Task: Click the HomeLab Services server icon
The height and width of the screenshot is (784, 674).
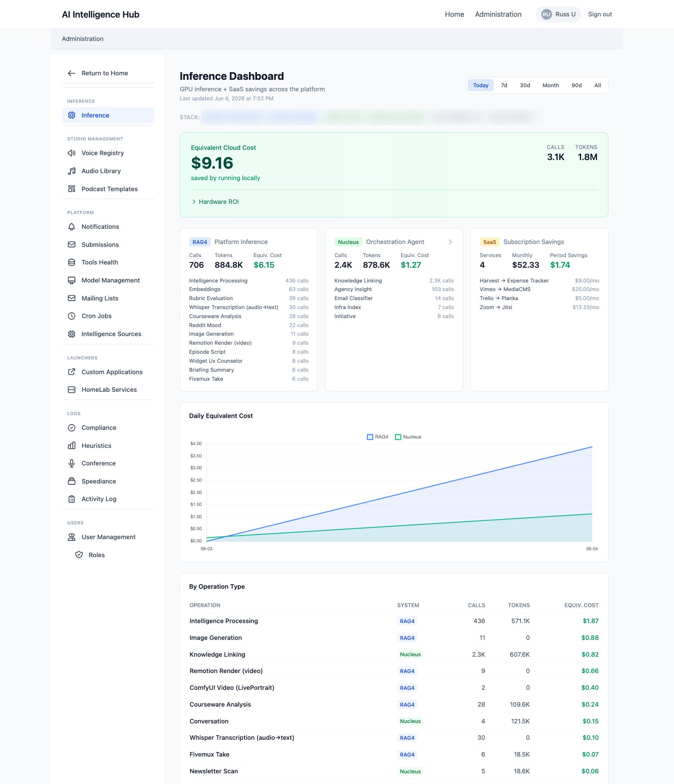Action: coord(72,390)
